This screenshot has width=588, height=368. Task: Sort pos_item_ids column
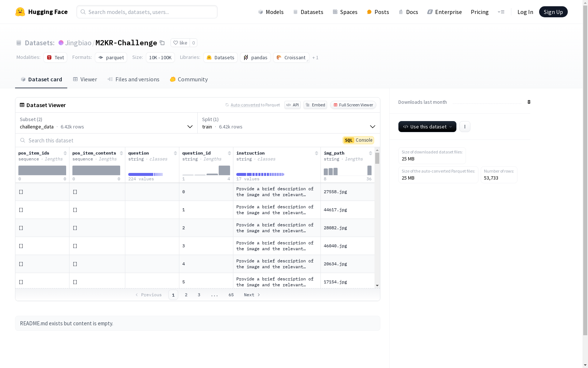(65, 153)
